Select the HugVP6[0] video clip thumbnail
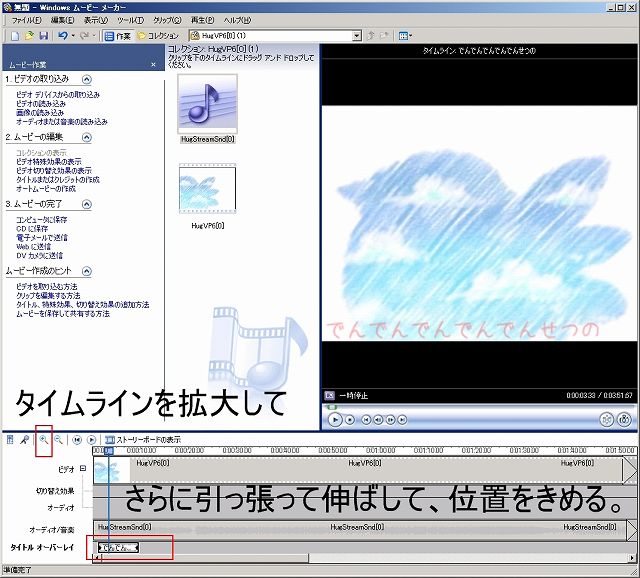The width and height of the screenshot is (640, 578). 207,189
